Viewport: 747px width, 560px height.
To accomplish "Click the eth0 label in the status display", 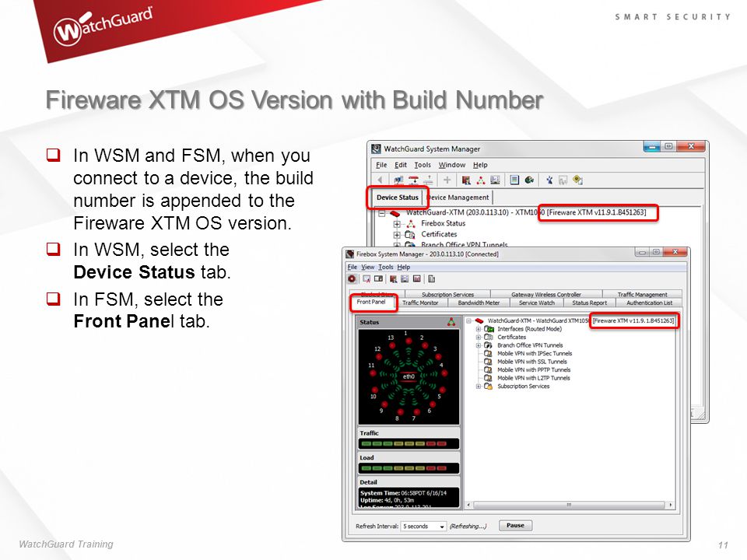I will (x=409, y=376).
